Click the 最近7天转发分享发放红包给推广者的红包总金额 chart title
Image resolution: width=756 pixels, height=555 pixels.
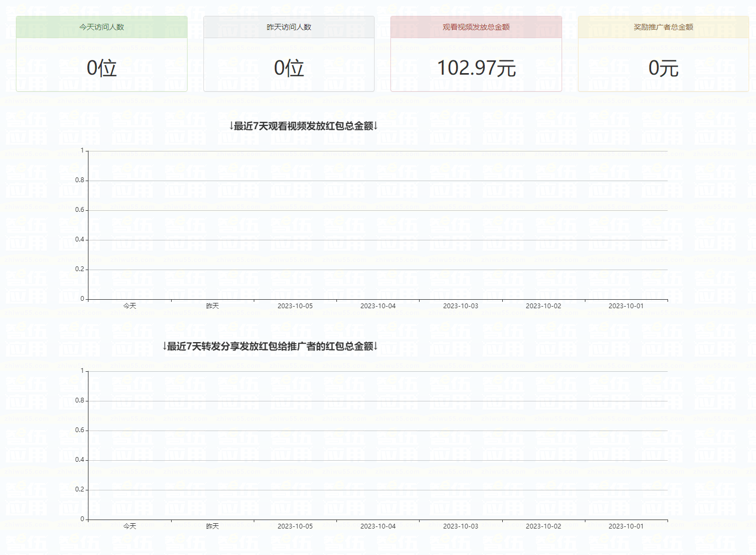click(x=270, y=346)
